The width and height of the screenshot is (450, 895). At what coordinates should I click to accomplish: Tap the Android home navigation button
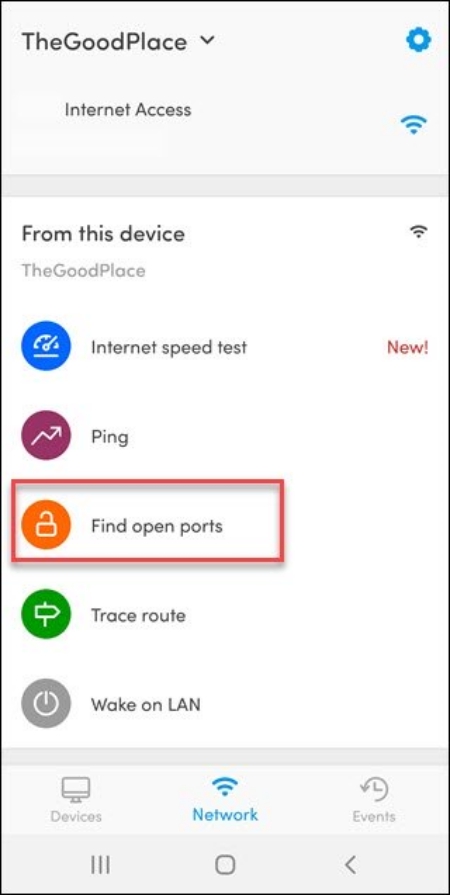(225, 865)
